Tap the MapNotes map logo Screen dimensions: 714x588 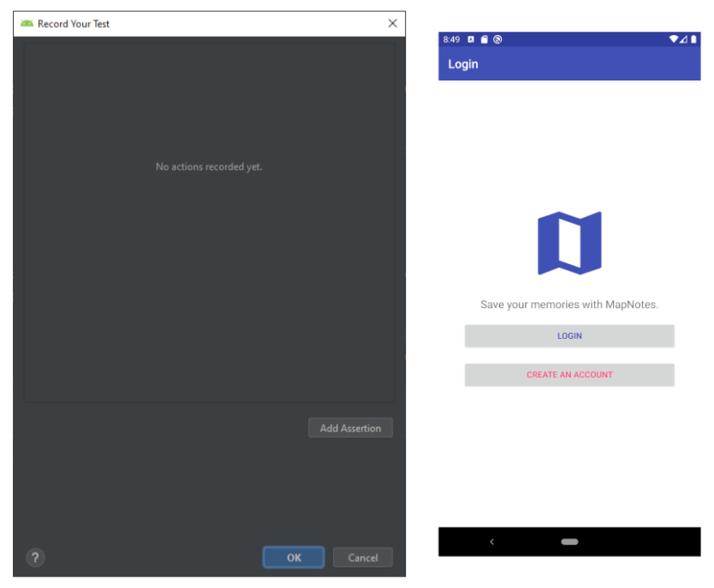coord(569,243)
